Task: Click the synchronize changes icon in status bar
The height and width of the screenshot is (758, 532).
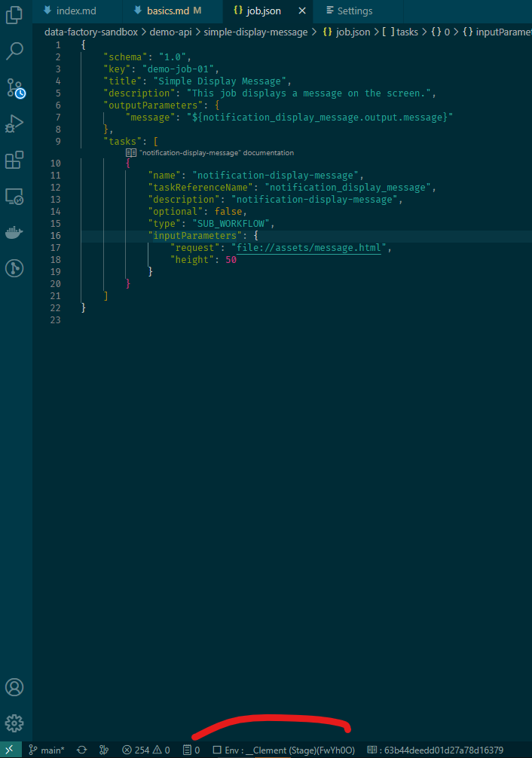Action: click(81, 750)
